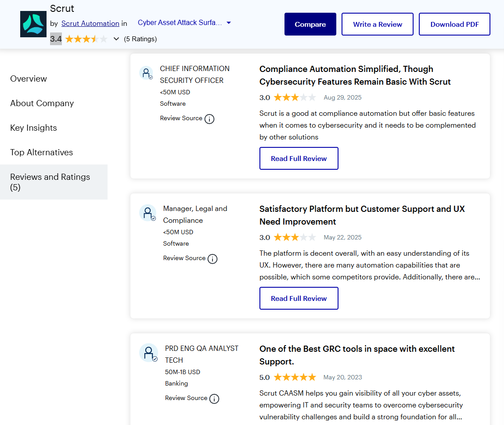
Task: Download the PDF report
Action: pyautogui.click(x=454, y=24)
